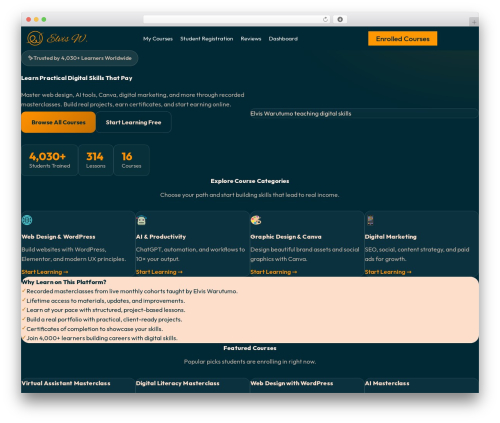This screenshot has width=500, height=423.
Task: Click AI & Productivity category title
Action: tap(161, 237)
